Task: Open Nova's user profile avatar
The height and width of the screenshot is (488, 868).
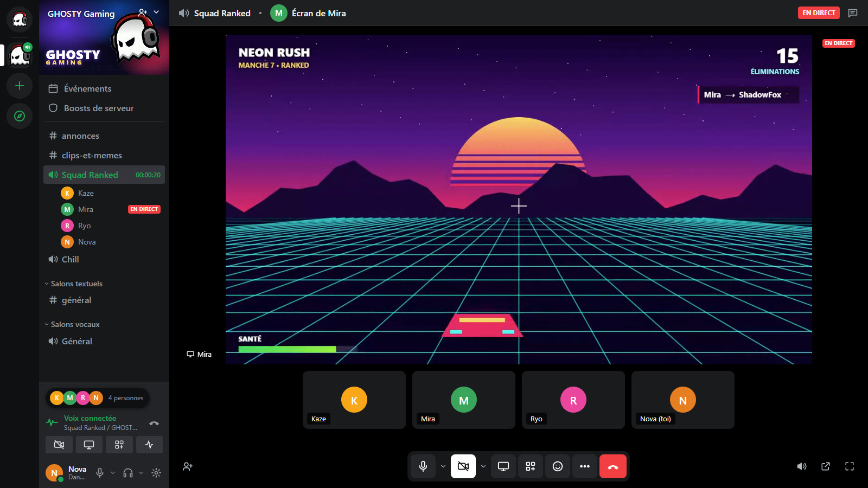Action: point(54,473)
